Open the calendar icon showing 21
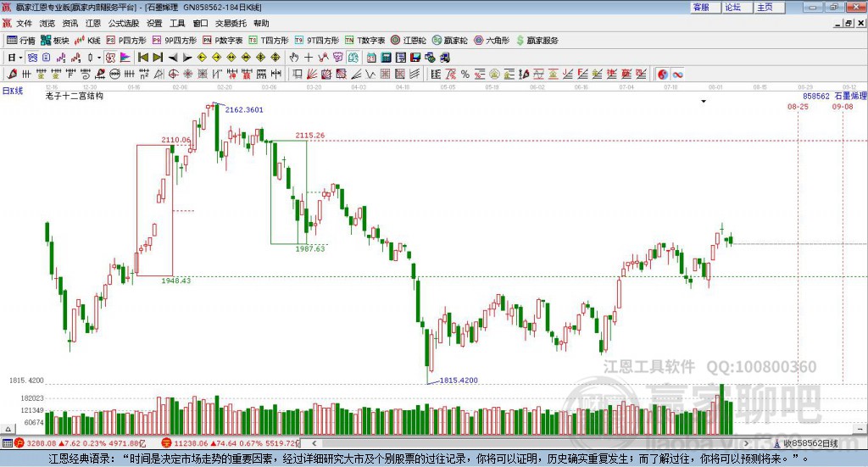868x467 pixels. (371, 58)
